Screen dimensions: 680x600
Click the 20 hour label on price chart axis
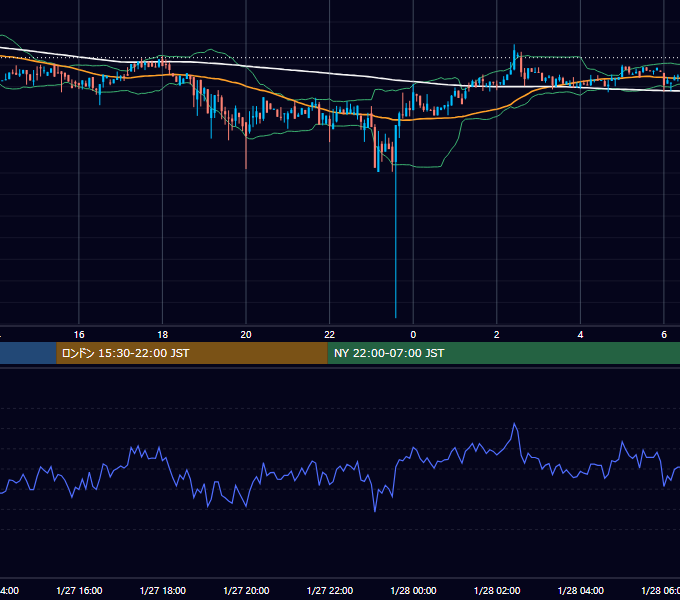[x=246, y=335]
